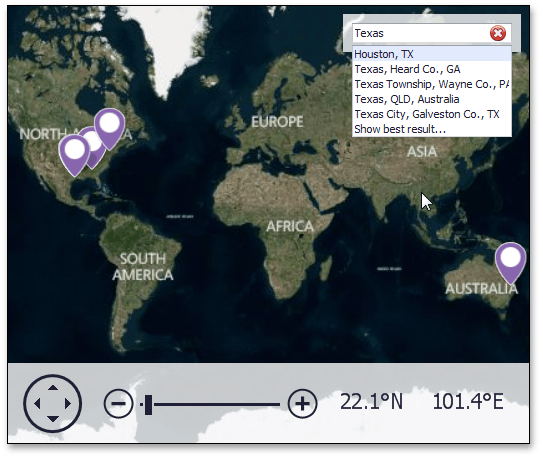Pan the map down with arrow

click(x=53, y=419)
